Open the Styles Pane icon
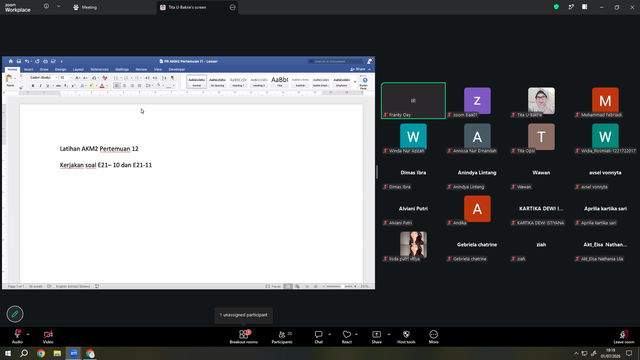The width and height of the screenshot is (640, 360). (x=364, y=81)
